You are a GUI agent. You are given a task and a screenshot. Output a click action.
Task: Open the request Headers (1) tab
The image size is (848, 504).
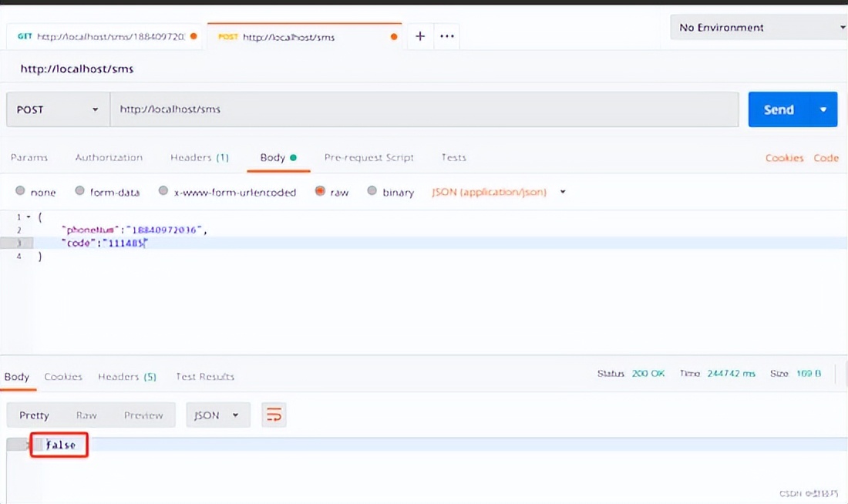pos(200,157)
